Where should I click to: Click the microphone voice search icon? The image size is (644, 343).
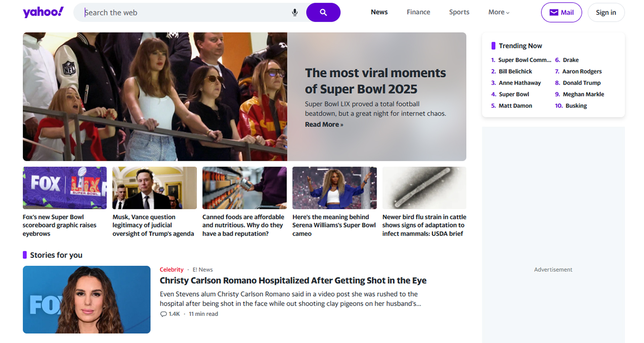click(295, 13)
